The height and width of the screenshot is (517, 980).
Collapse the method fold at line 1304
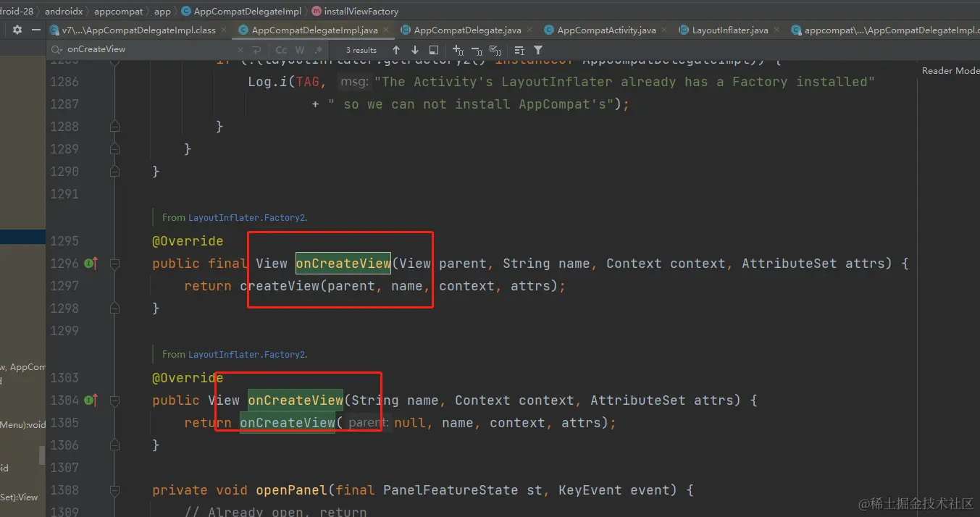click(114, 400)
